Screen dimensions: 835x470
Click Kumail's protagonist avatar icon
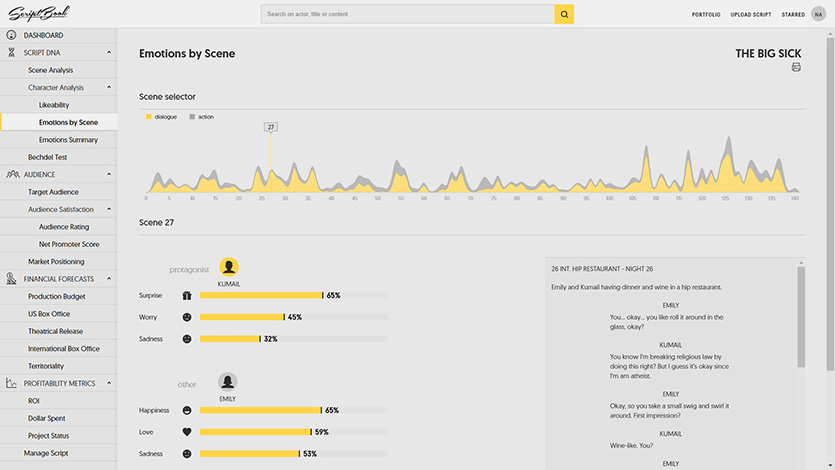pyautogui.click(x=229, y=267)
